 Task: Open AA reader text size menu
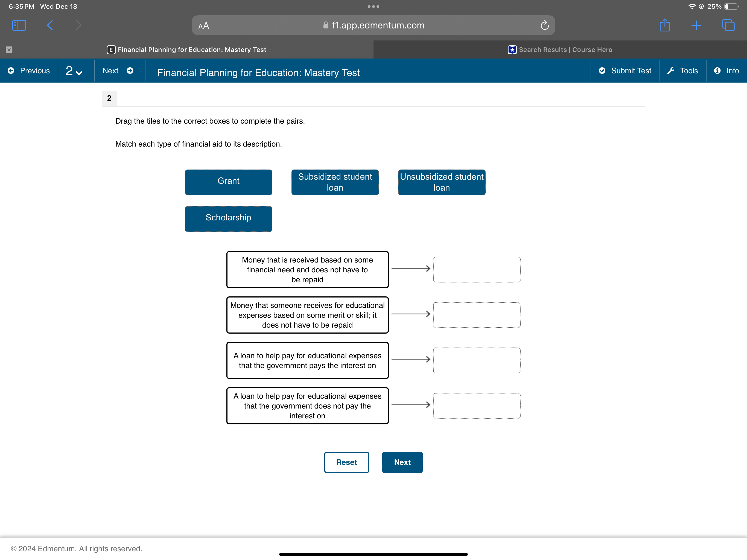(x=204, y=26)
